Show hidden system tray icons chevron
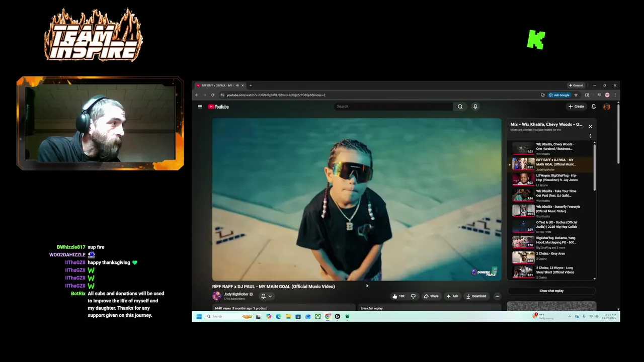The image size is (644, 362). (570, 316)
